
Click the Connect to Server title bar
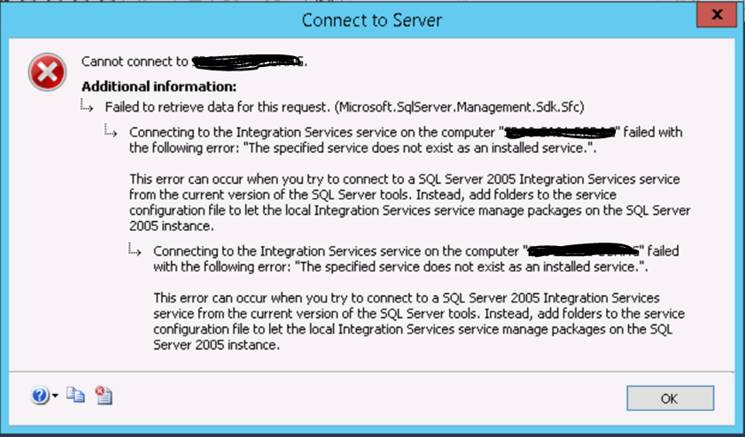pyautogui.click(x=372, y=17)
